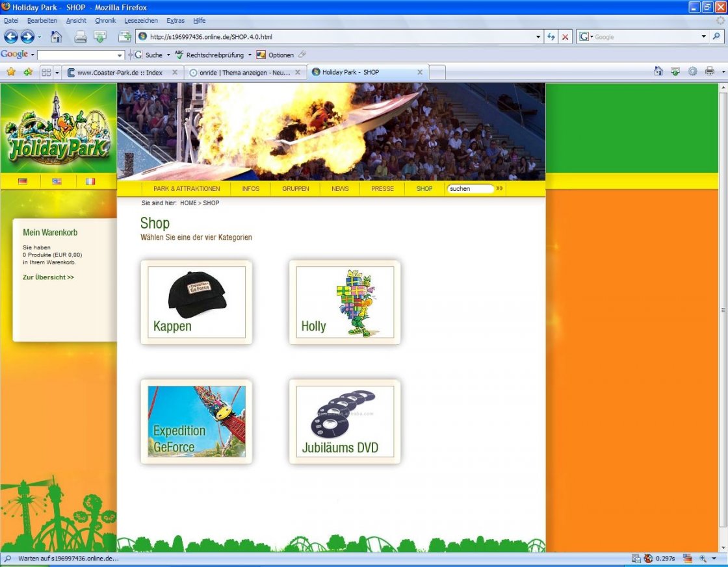Add bookmark with star-plus icon
This screenshot has width=728, height=567.
click(29, 72)
